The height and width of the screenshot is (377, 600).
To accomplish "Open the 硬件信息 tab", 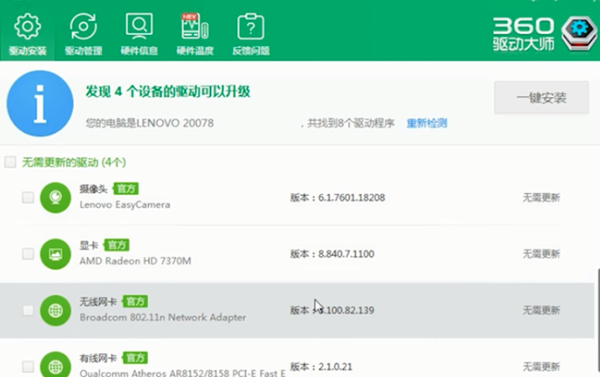I will [x=139, y=35].
